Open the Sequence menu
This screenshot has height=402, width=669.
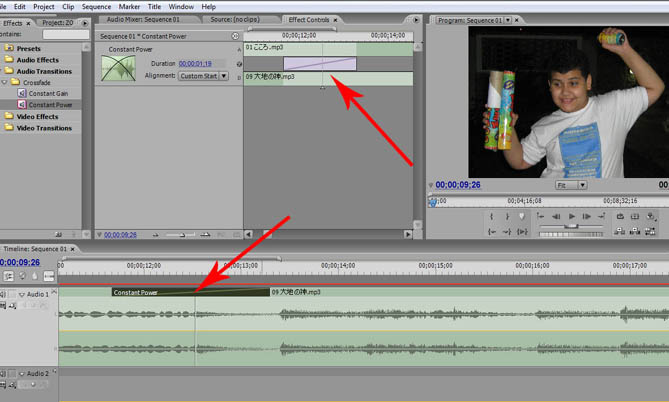coord(96,6)
